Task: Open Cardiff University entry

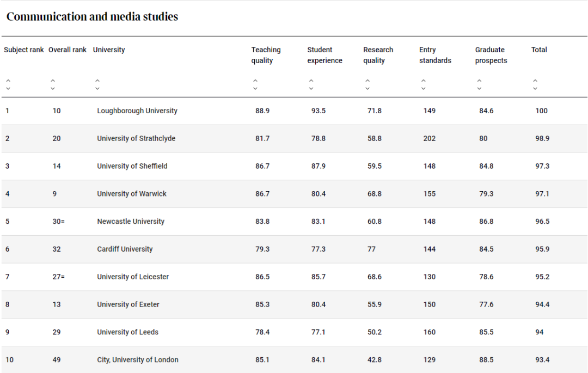Action: point(125,249)
